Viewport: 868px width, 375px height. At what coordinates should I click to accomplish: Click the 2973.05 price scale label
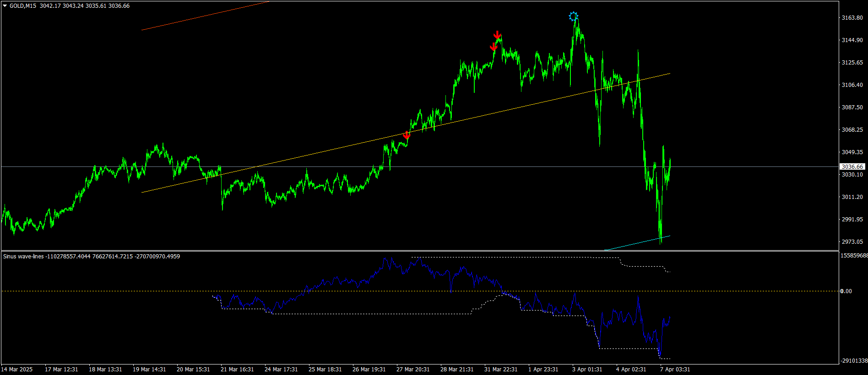[x=852, y=242]
